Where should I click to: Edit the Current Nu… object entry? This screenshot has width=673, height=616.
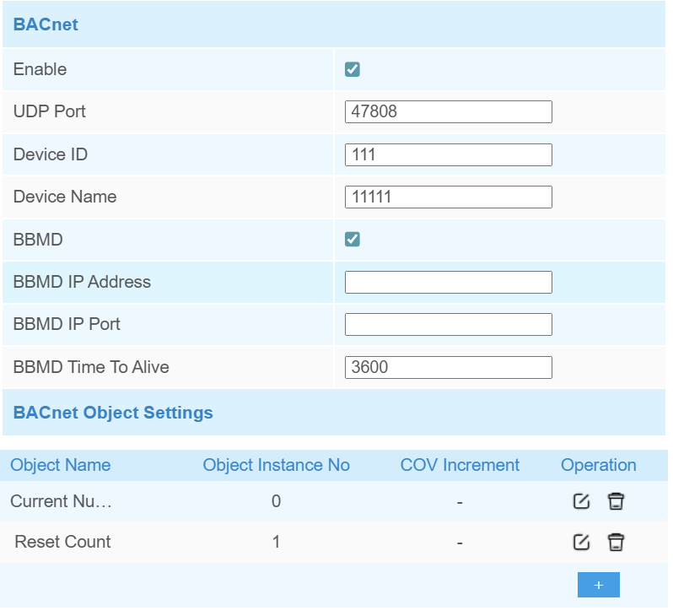click(581, 501)
